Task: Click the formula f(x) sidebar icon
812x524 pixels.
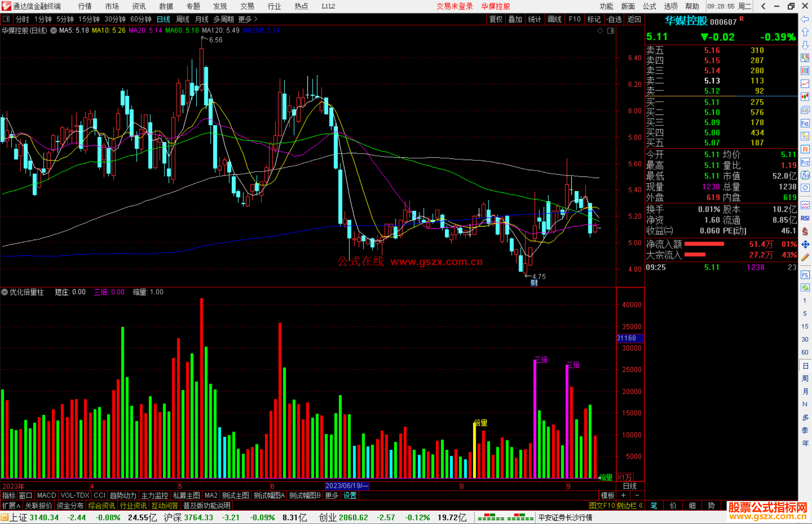Action: pos(805,175)
